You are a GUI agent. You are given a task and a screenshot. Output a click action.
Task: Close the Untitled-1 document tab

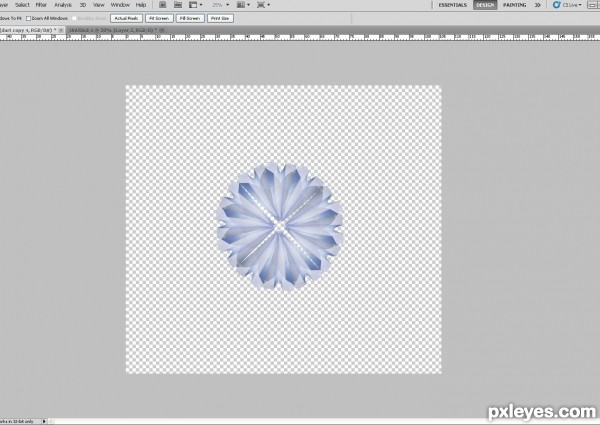pyautogui.click(x=162, y=30)
